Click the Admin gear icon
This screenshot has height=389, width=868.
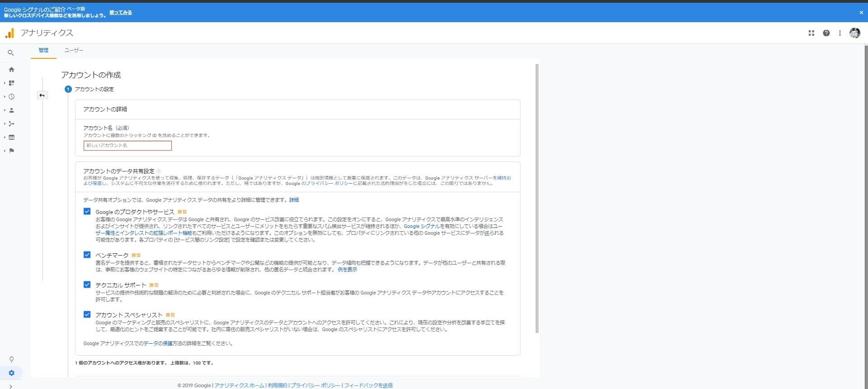pos(12,373)
